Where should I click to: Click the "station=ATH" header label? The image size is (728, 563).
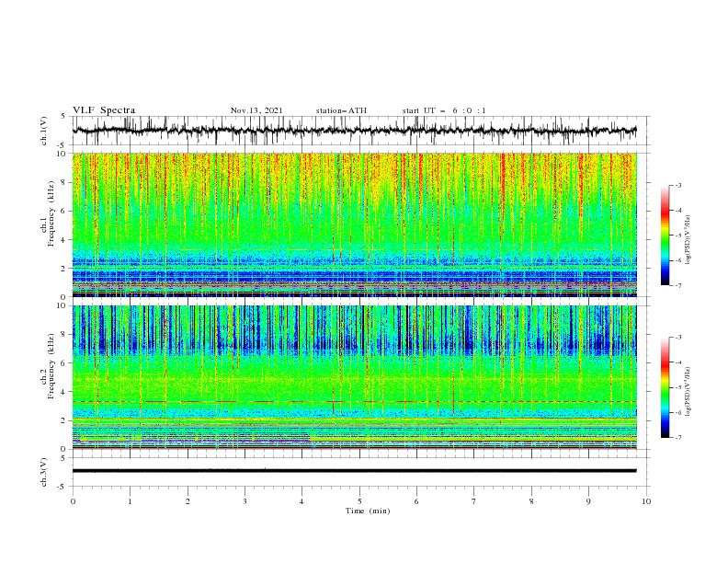pos(341,110)
